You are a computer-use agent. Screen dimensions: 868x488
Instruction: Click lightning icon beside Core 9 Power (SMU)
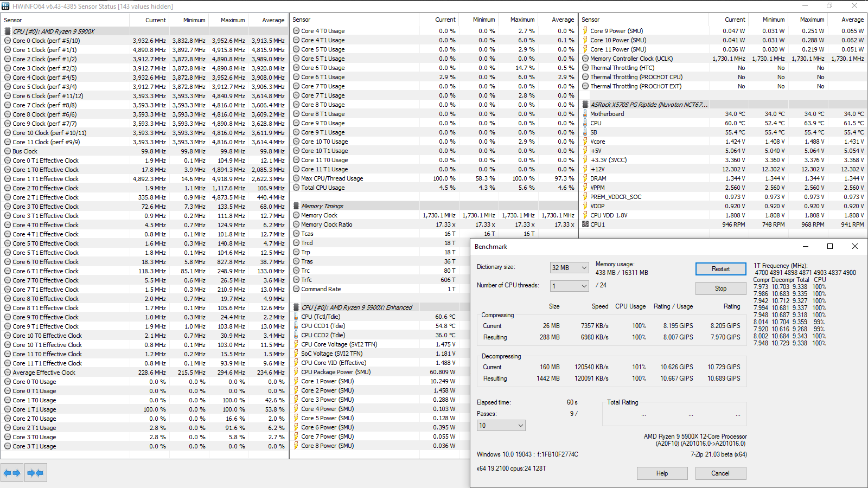pyautogui.click(x=585, y=31)
